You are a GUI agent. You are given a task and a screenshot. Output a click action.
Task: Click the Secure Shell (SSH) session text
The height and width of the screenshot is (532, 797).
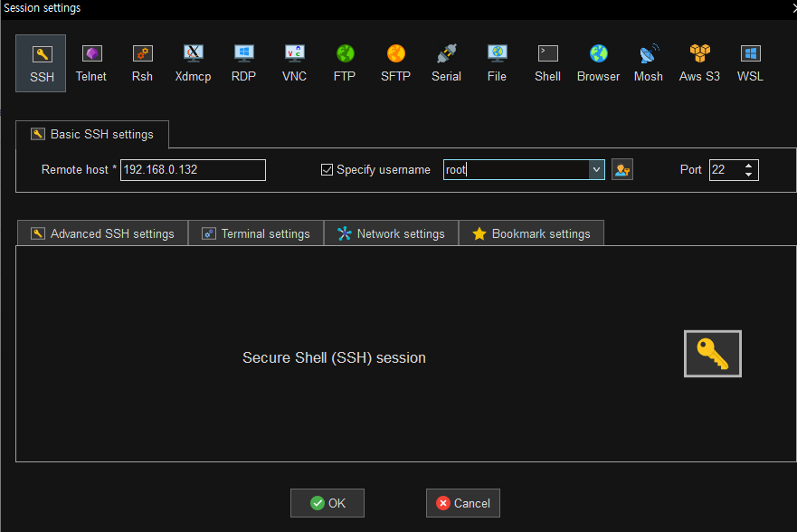point(334,357)
